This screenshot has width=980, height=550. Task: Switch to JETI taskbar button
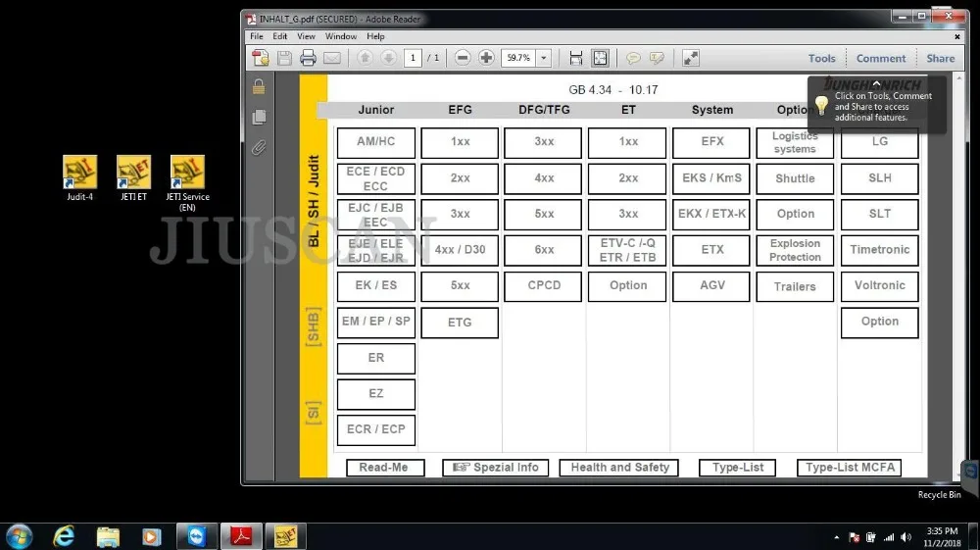285,536
